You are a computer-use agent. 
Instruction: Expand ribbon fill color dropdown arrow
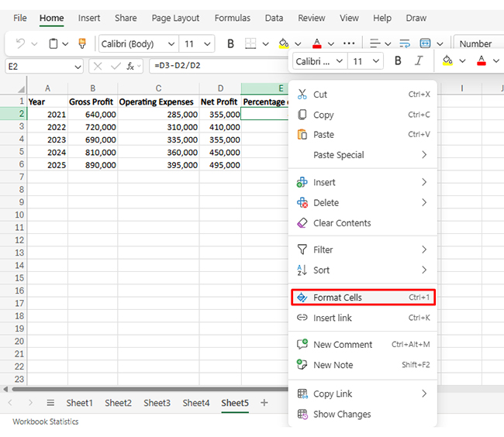[298, 43]
